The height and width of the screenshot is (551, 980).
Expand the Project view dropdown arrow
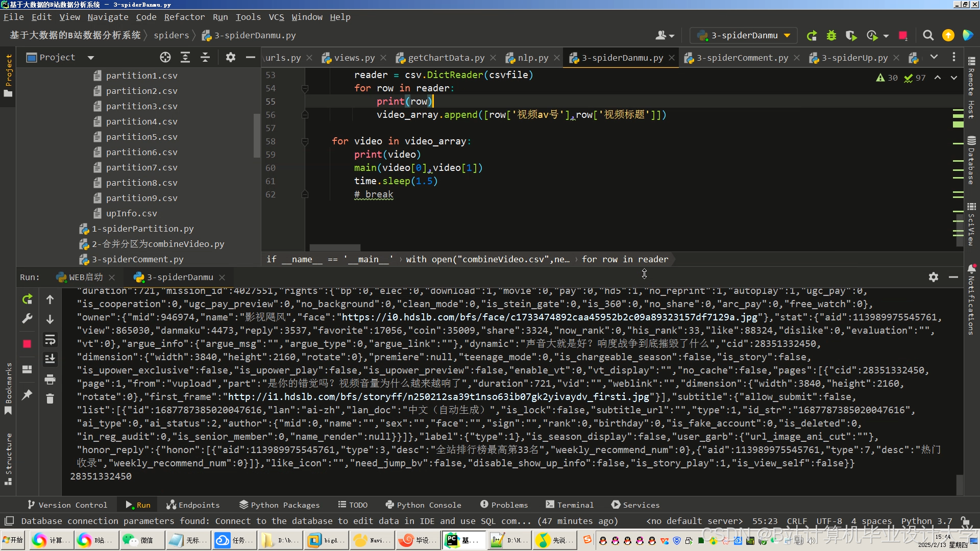pos(91,58)
